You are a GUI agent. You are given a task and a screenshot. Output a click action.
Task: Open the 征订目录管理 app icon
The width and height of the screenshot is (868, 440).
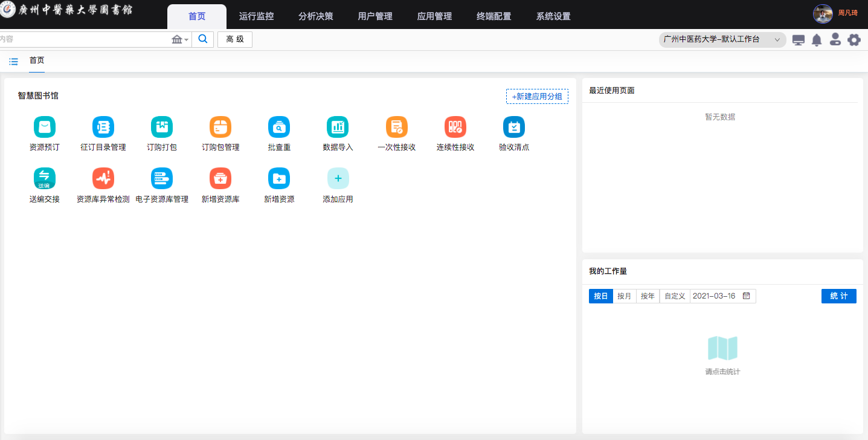tap(103, 128)
